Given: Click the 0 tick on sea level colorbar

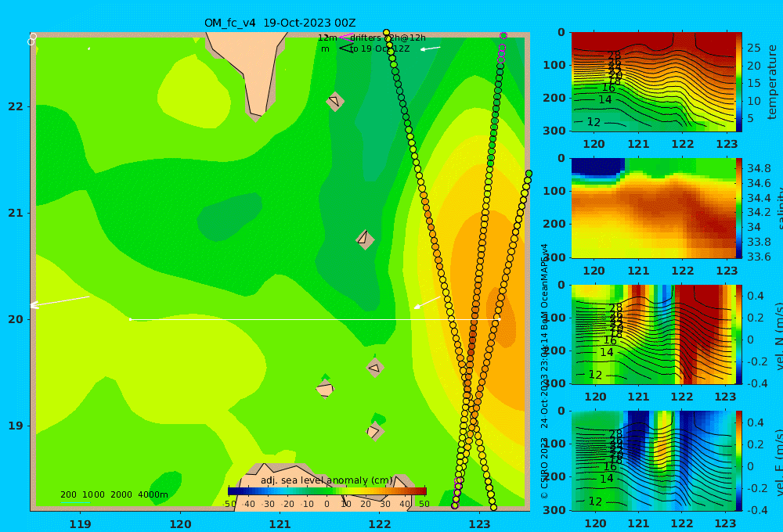Looking at the screenshot, I should [327, 504].
